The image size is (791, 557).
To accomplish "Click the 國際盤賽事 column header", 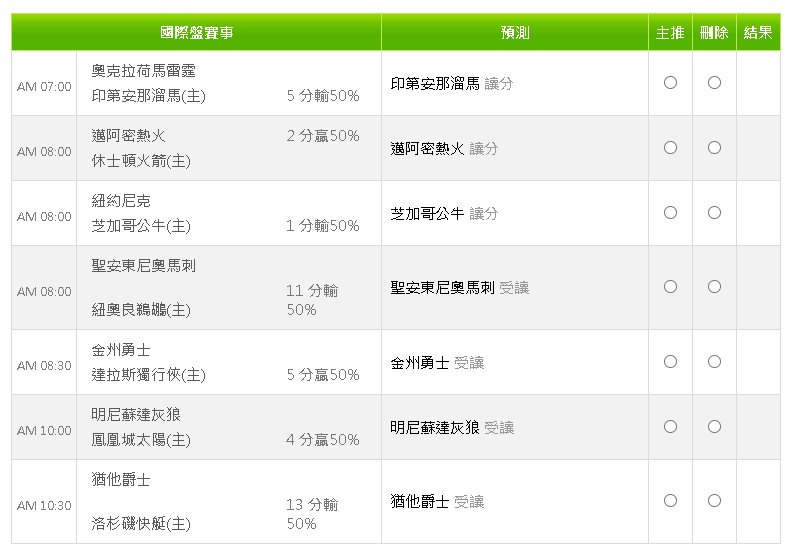I will (x=196, y=33).
